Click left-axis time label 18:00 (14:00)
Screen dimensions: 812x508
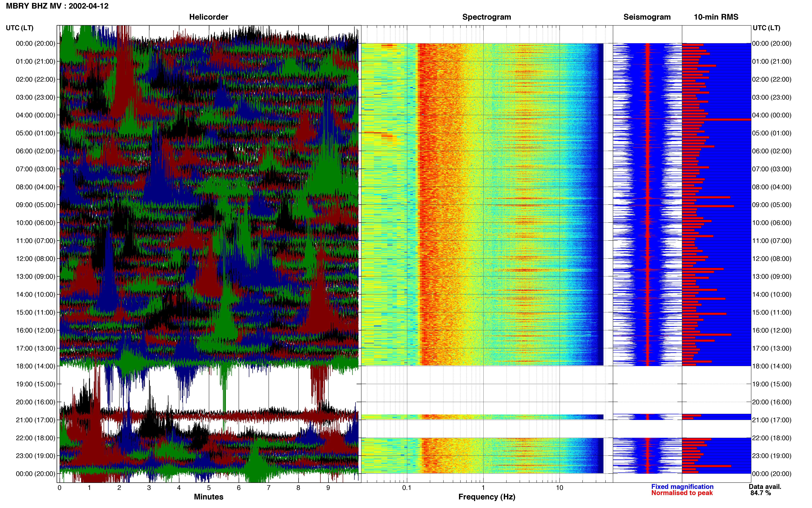click(x=36, y=366)
